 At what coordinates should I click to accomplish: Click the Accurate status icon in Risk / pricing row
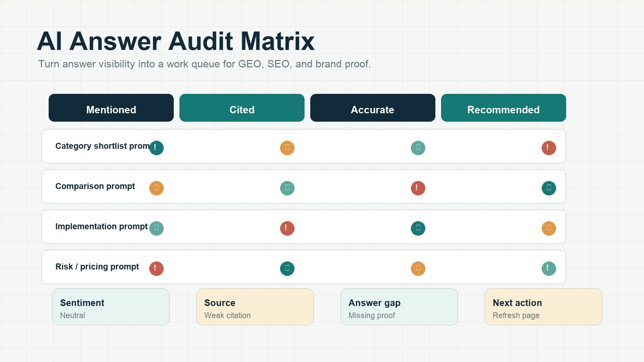pyautogui.click(x=418, y=268)
